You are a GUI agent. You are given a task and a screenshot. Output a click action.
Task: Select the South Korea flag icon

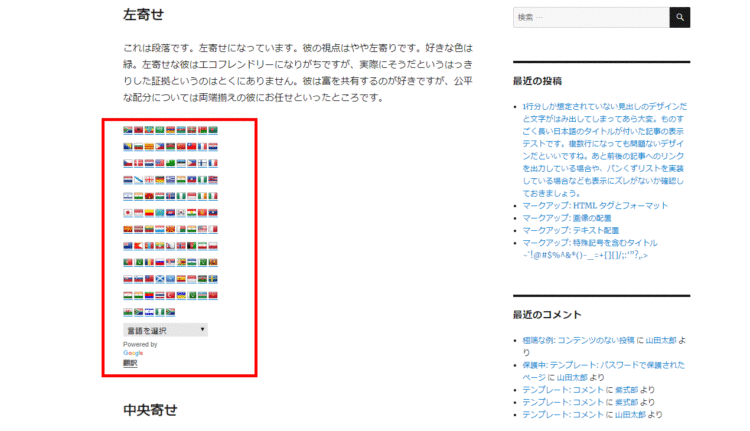[x=181, y=212]
